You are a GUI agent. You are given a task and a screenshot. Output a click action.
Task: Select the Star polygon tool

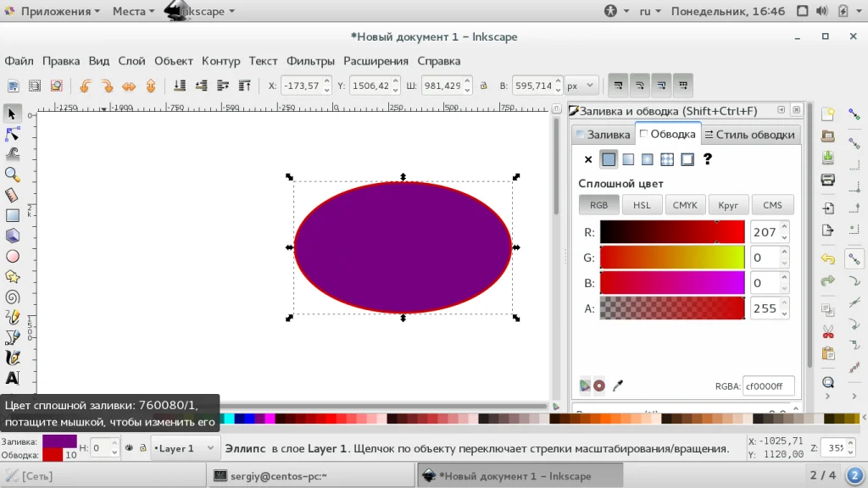13,276
